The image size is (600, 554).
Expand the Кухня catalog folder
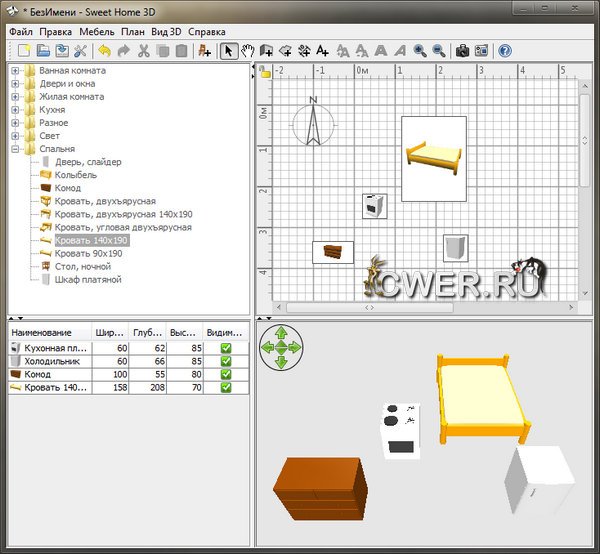[x=16, y=110]
